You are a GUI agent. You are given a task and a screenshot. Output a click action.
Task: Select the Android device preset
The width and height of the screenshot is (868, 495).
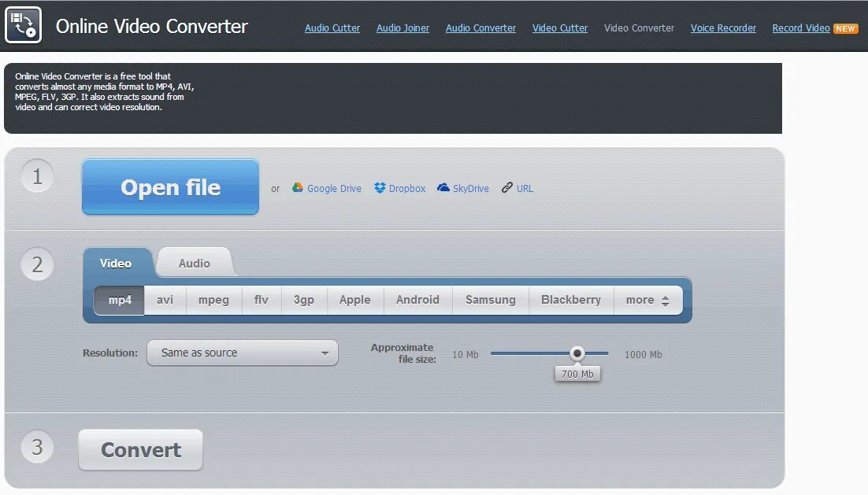click(417, 300)
